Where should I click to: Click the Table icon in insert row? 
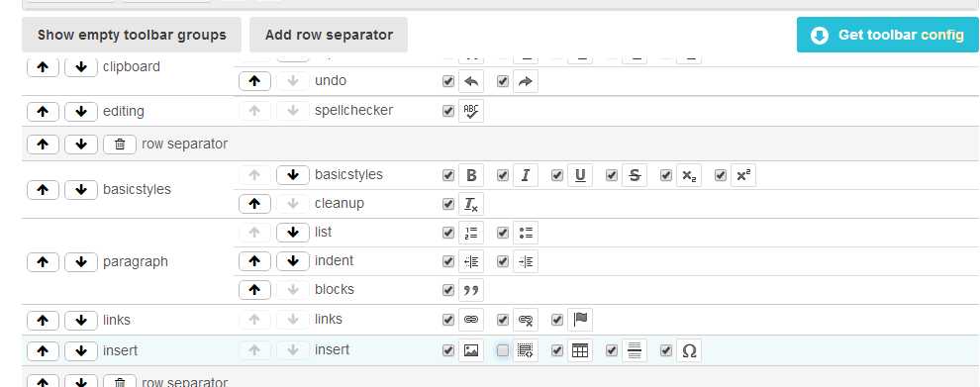[x=580, y=350]
